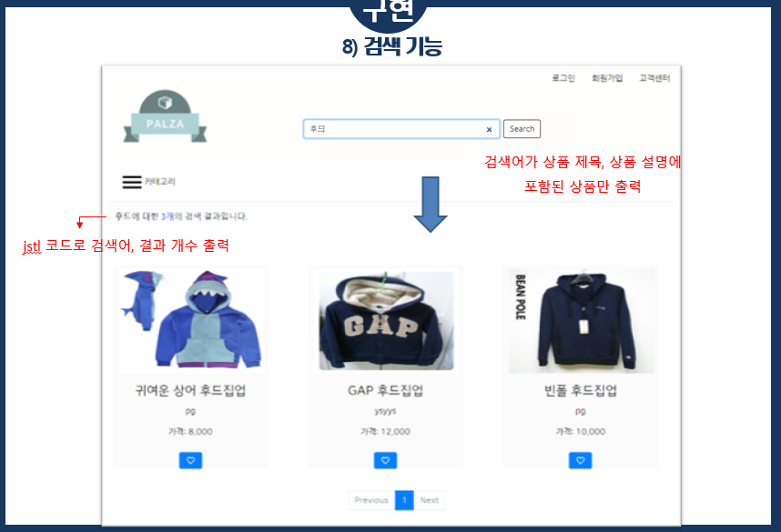Click the Search button
The image size is (781, 532).
pyautogui.click(x=522, y=129)
